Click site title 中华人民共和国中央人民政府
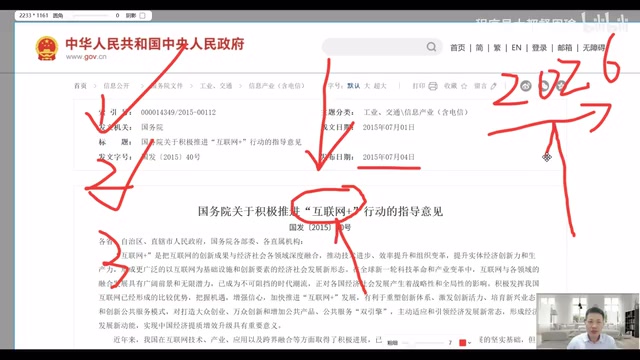This screenshot has height=360, width=640. [155, 44]
